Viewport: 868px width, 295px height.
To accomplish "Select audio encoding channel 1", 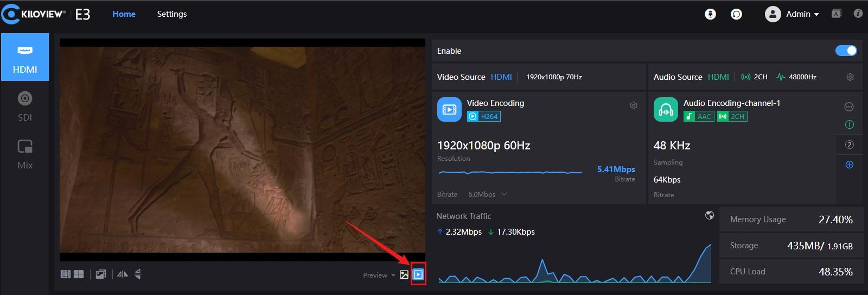I will tap(850, 124).
